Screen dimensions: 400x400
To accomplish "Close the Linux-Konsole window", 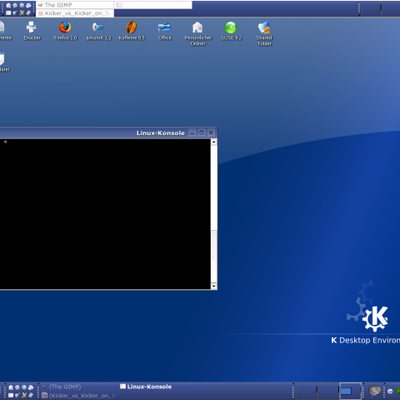I will coord(211,133).
